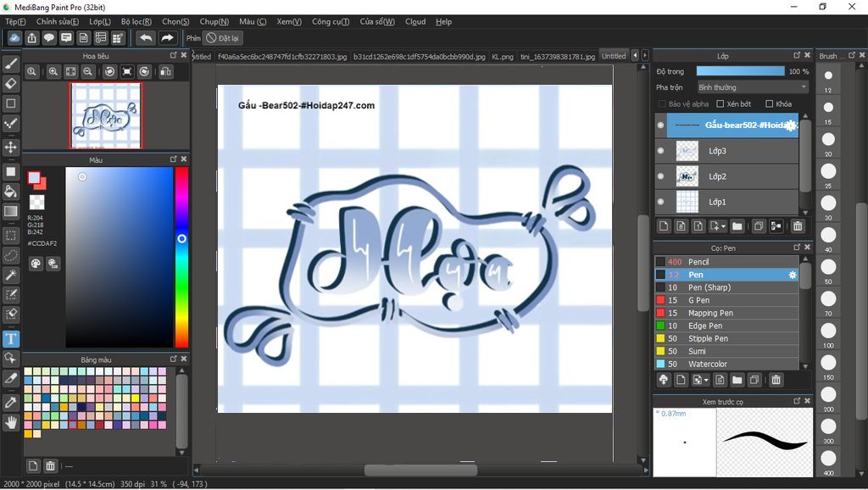The width and height of the screenshot is (868, 490).
Task: Enable the Khóa lock checkbox
Action: (769, 103)
